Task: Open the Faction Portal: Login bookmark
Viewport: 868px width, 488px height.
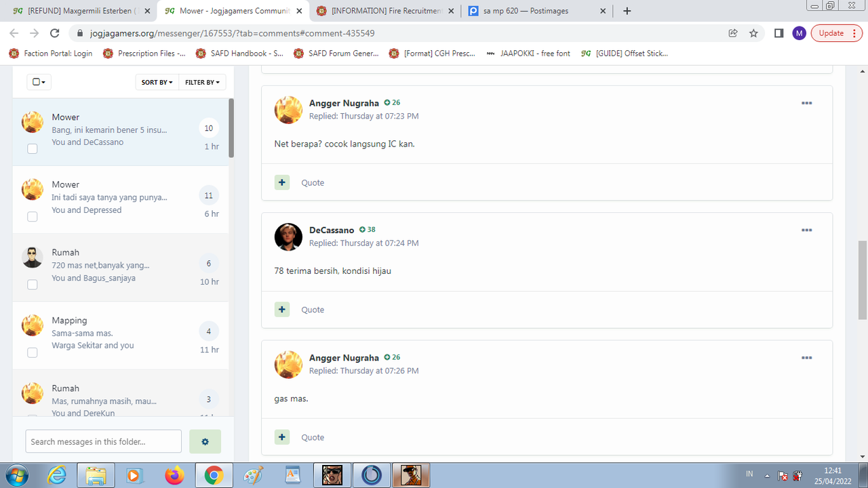Action: click(x=51, y=54)
